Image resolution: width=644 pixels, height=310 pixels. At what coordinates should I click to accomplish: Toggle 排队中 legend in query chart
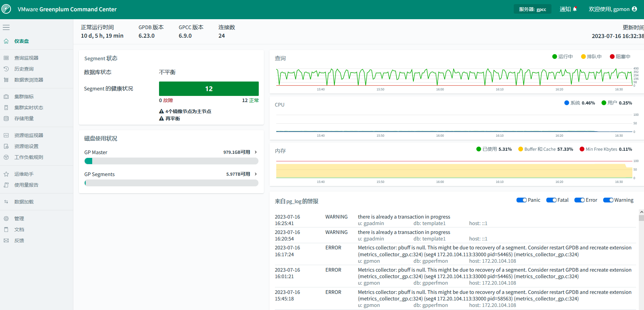click(591, 57)
